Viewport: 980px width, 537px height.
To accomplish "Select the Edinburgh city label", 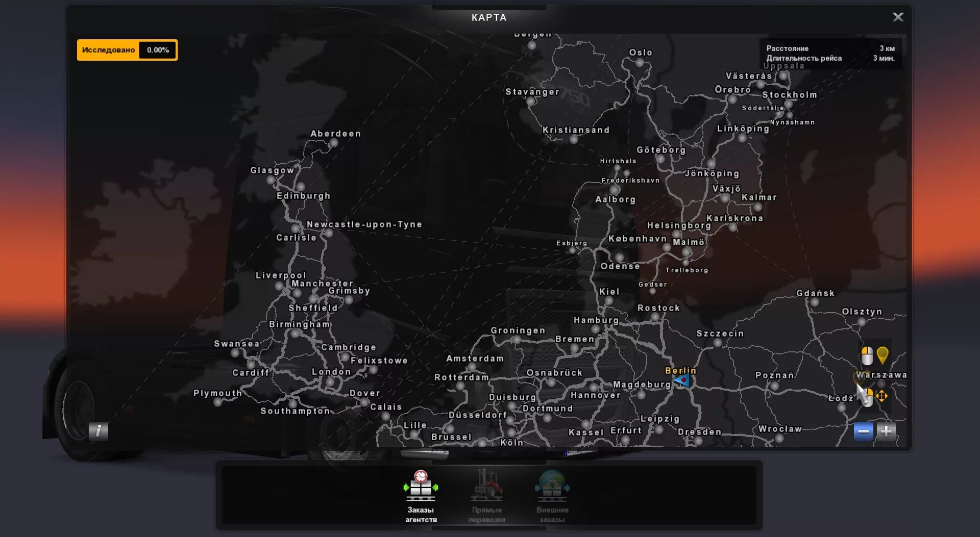I will click(x=304, y=196).
